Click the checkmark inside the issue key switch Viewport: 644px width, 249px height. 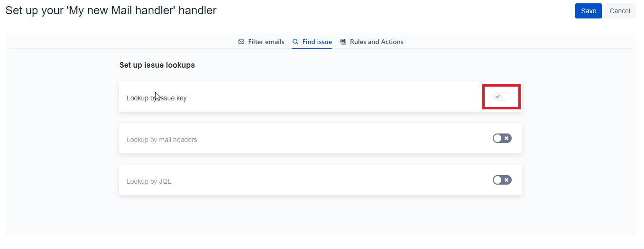[x=498, y=97]
